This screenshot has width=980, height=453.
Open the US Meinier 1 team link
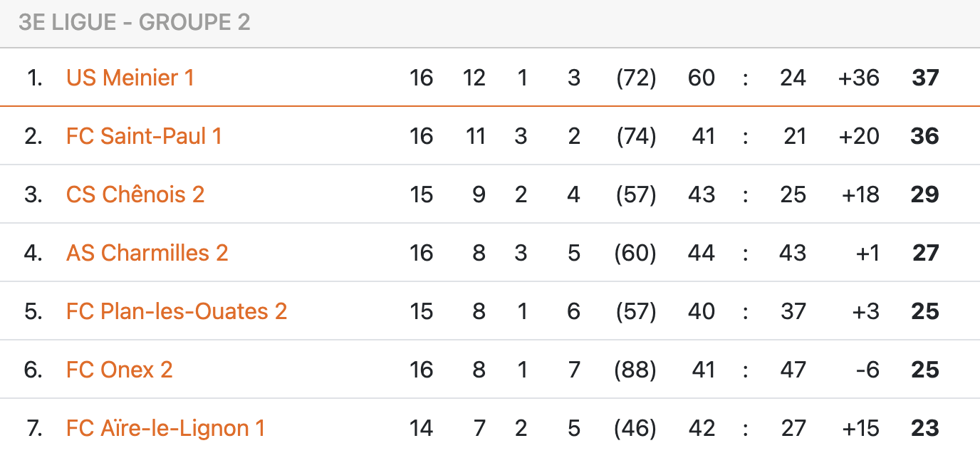pos(130,78)
